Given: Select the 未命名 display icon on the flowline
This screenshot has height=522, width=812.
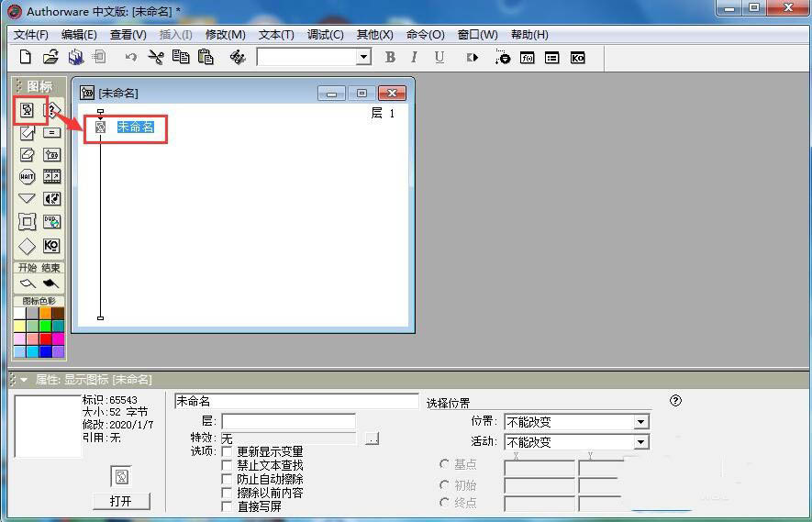Looking at the screenshot, I should click(x=100, y=127).
